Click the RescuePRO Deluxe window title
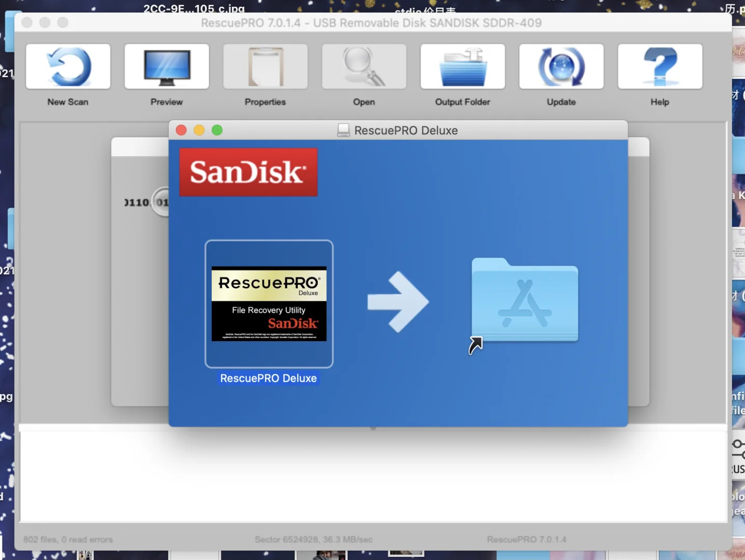The width and height of the screenshot is (745, 560). pyautogui.click(x=406, y=131)
